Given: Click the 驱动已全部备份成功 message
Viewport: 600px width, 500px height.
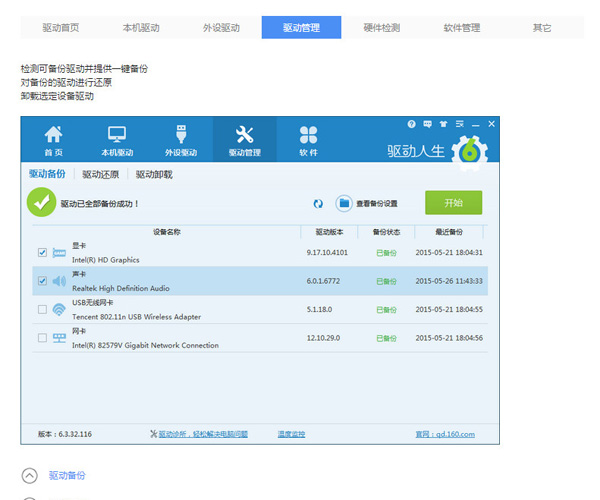Looking at the screenshot, I should [x=99, y=204].
